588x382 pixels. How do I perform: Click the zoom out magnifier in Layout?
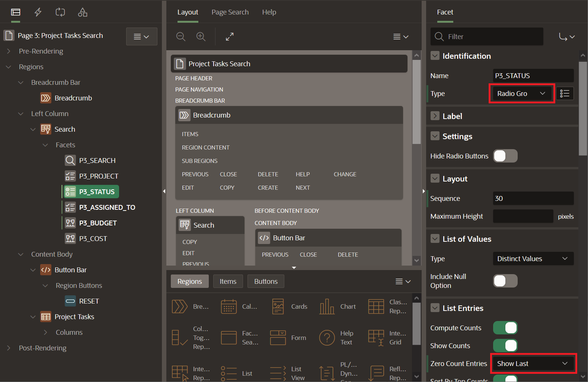tap(181, 36)
